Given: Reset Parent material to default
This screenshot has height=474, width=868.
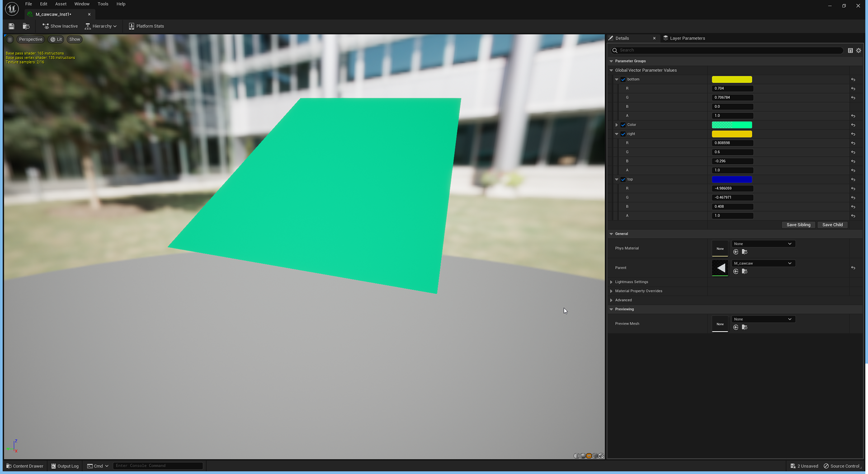Looking at the screenshot, I should coord(853,268).
